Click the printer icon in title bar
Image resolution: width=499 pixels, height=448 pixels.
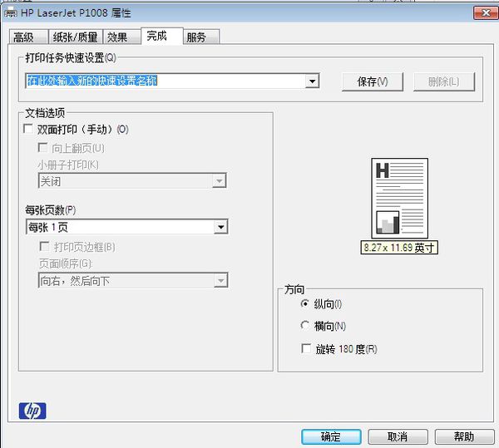[11, 12]
